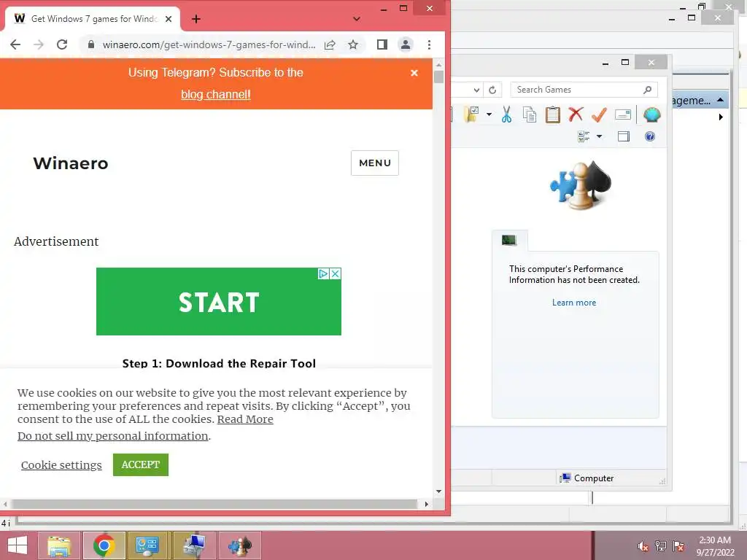Open Control Panel taskbar icon
This screenshot has width=747, height=560.
pos(147,545)
